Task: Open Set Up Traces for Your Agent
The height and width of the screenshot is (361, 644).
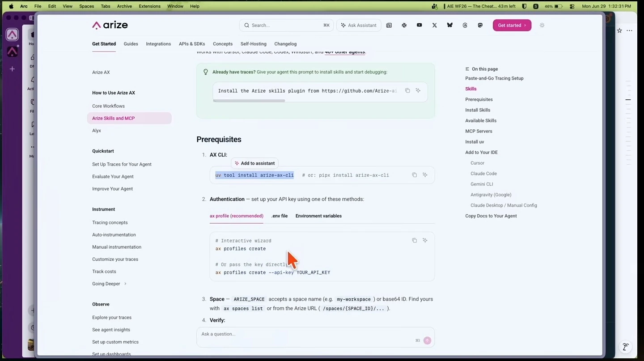Action: (122, 164)
